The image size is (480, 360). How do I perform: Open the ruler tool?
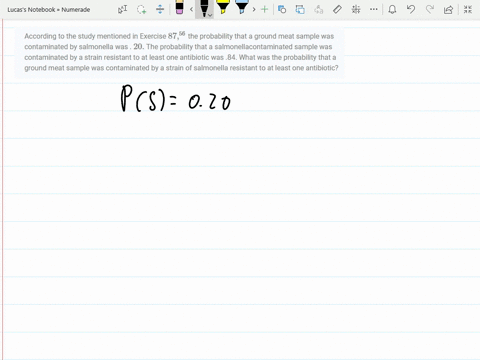[337, 9]
